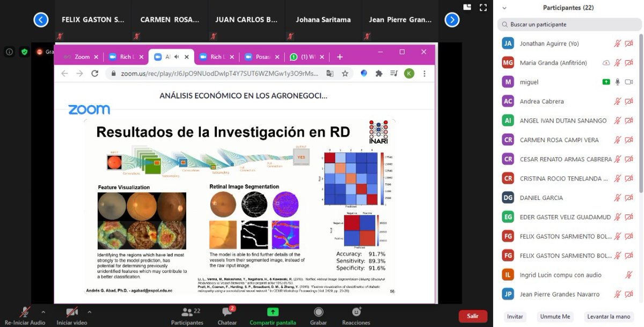644x327 pixels.
Task: Switch to Posas browser tab
Action: click(262, 57)
